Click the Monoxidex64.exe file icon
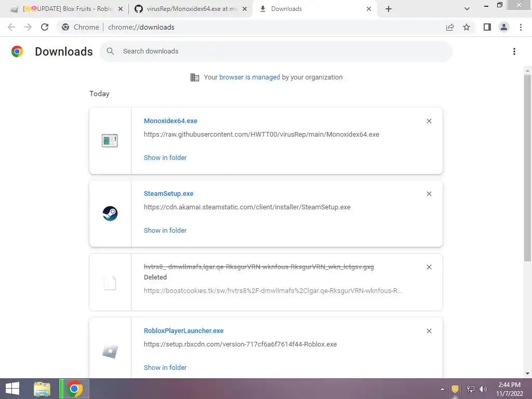The width and height of the screenshot is (532, 399). (x=110, y=140)
